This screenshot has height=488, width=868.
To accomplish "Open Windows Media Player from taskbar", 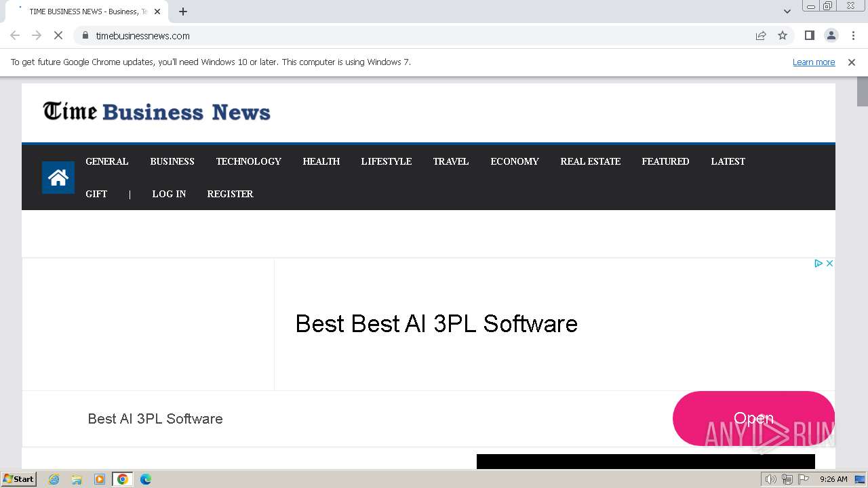I will (x=100, y=479).
